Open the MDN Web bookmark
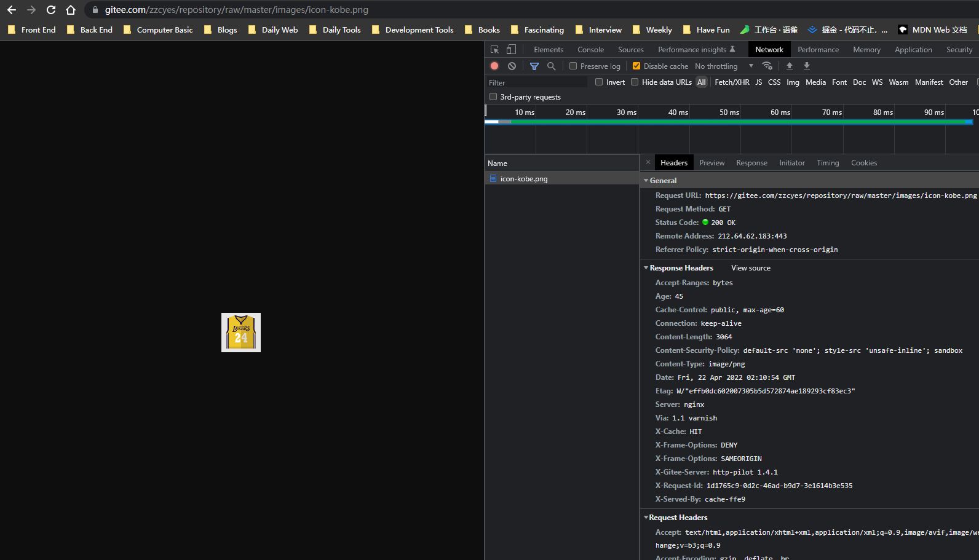Viewport: 979px width, 560px height. tap(932, 30)
